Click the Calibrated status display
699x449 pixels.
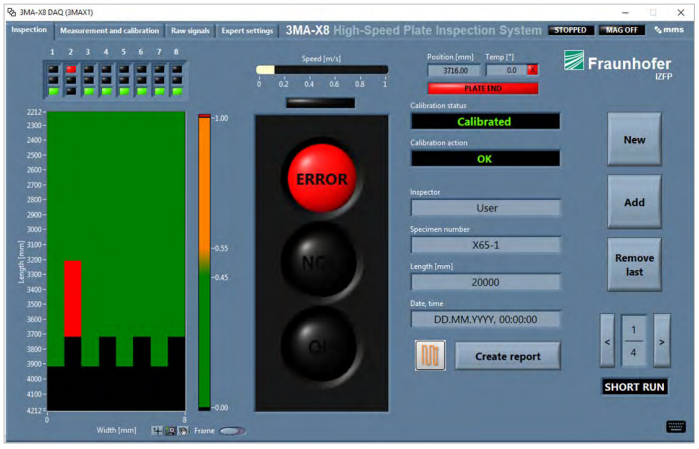tap(485, 121)
